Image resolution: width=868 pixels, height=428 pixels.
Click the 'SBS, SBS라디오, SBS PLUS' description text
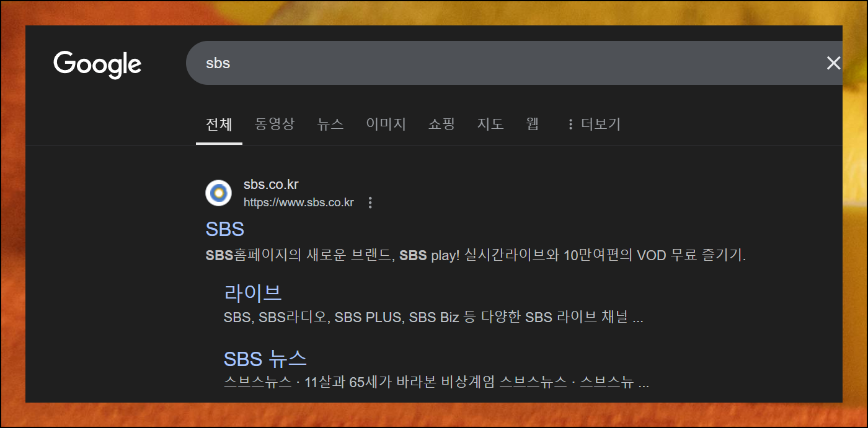point(433,318)
